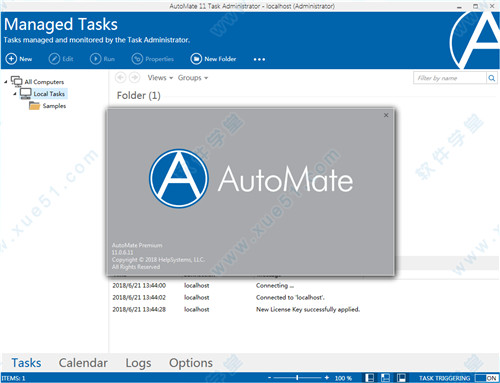Click the 2018/6/21 13:44:00 log timestamp
Image resolution: width=500 pixels, height=383 pixels.
tap(139, 286)
